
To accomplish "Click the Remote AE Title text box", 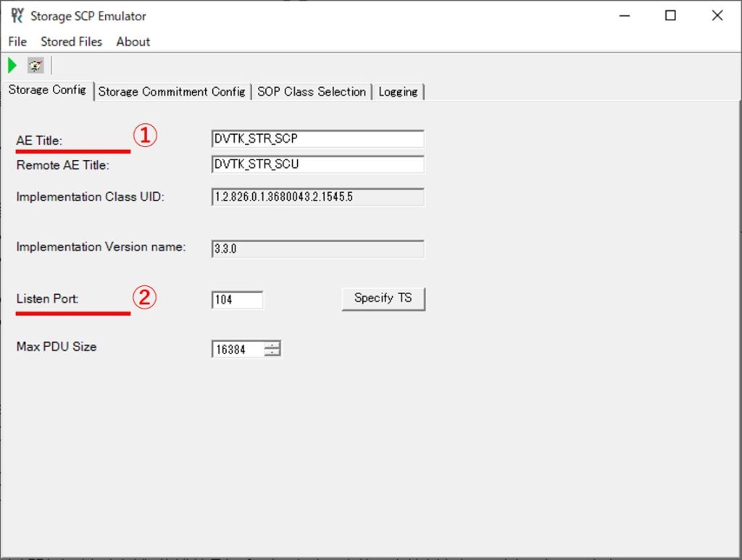I will (x=317, y=164).
